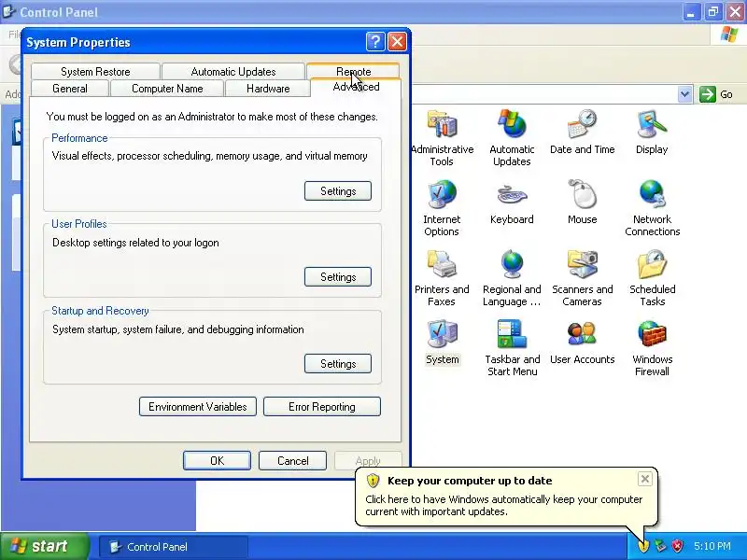The height and width of the screenshot is (560, 747).
Task: Open Performance Settings
Action: tap(338, 191)
